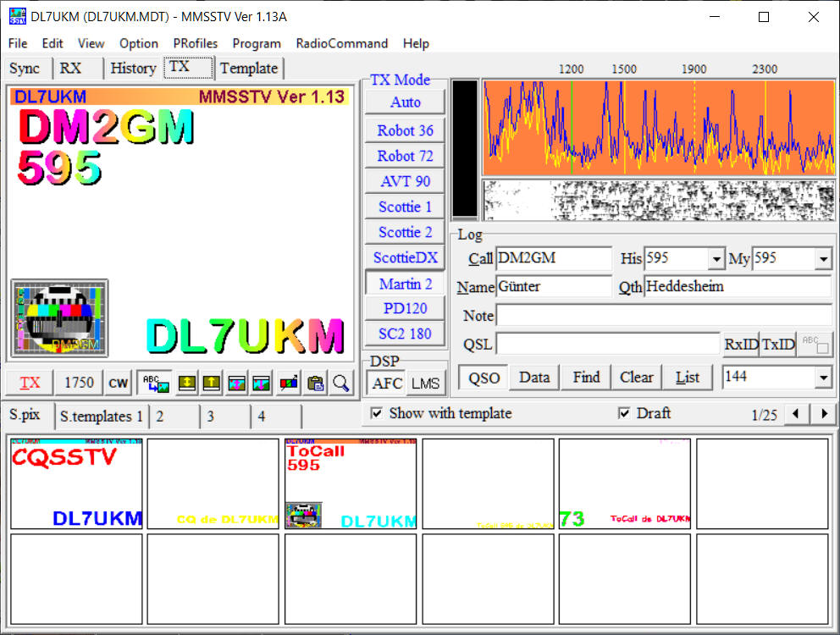The image size is (840, 635).
Task: Select the CQSSTV stock picture thumbnail
Action: [x=76, y=483]
